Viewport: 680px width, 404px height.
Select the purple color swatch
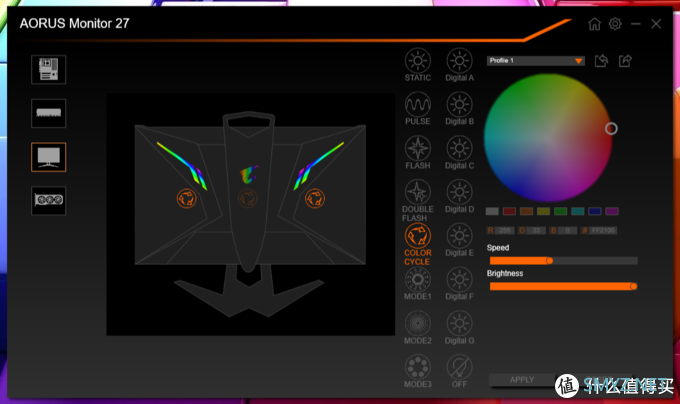pos(612,211)
